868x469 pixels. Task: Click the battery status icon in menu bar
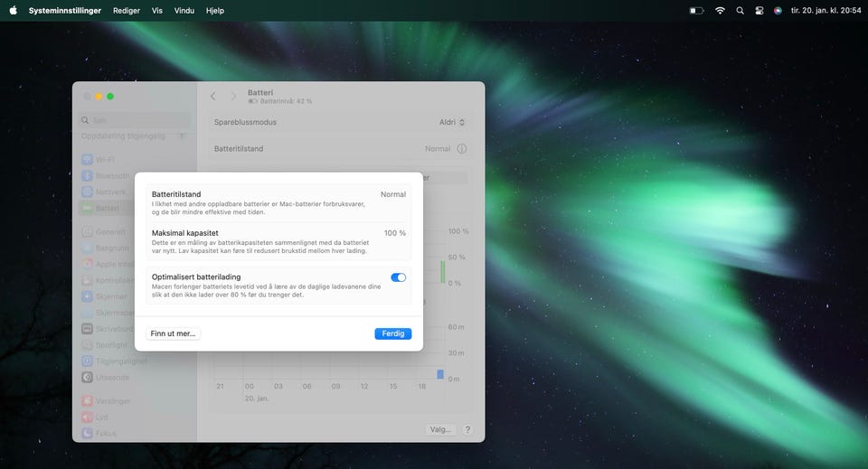pyautogui.click(x=696, y=11)
